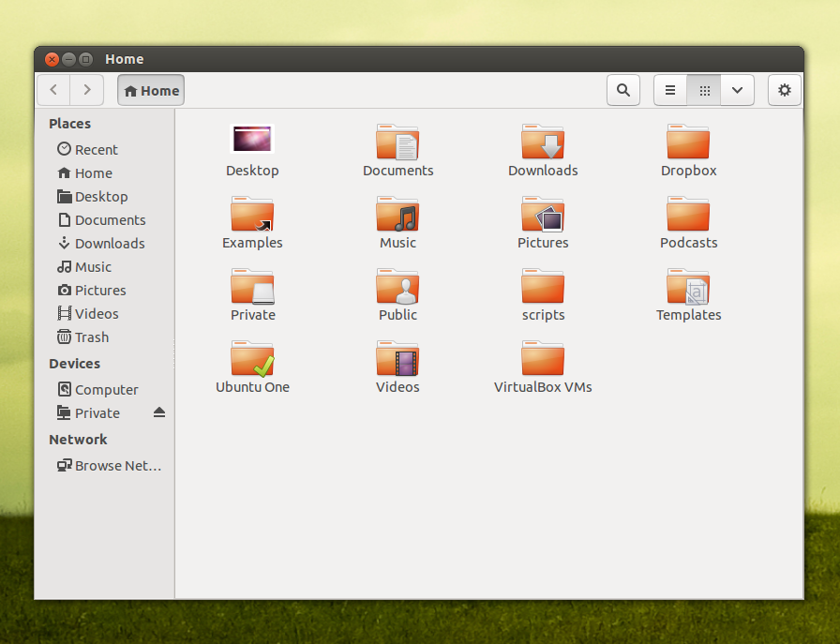Select Downloads in the Places list
The width and height of the screenshot is (840, 644).
click(108, 243)
